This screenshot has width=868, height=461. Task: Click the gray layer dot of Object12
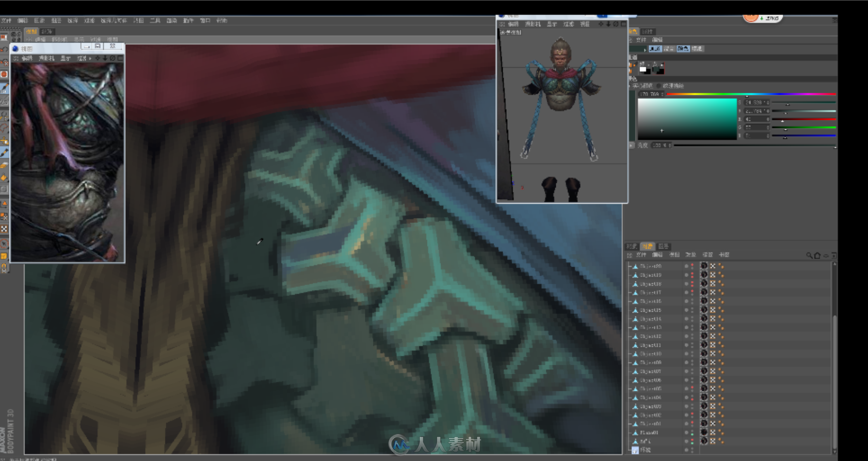coord(686,336)
